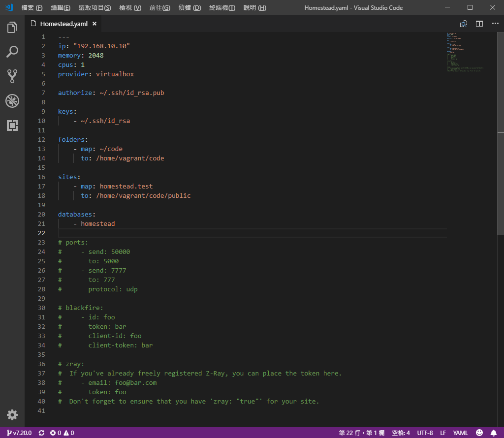Open the 編輯(E) menu
Viewport: 504px width, 438px height.
pos(61,8)
